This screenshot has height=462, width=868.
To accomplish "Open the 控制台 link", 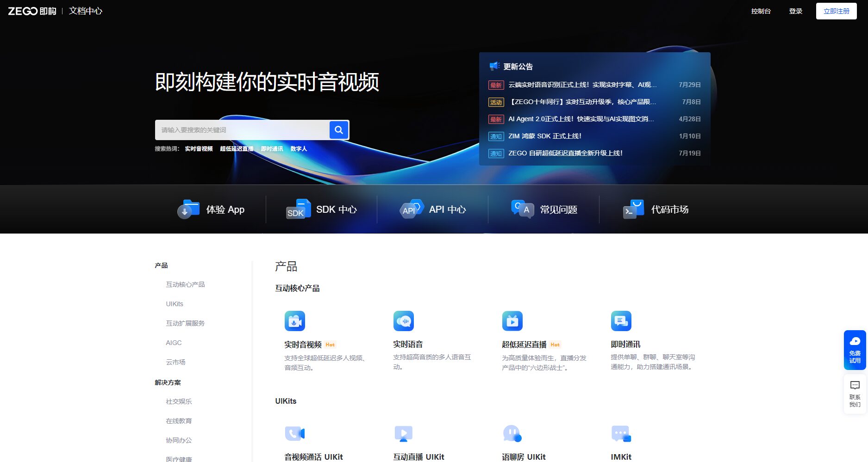I will [x=761, y=11].
